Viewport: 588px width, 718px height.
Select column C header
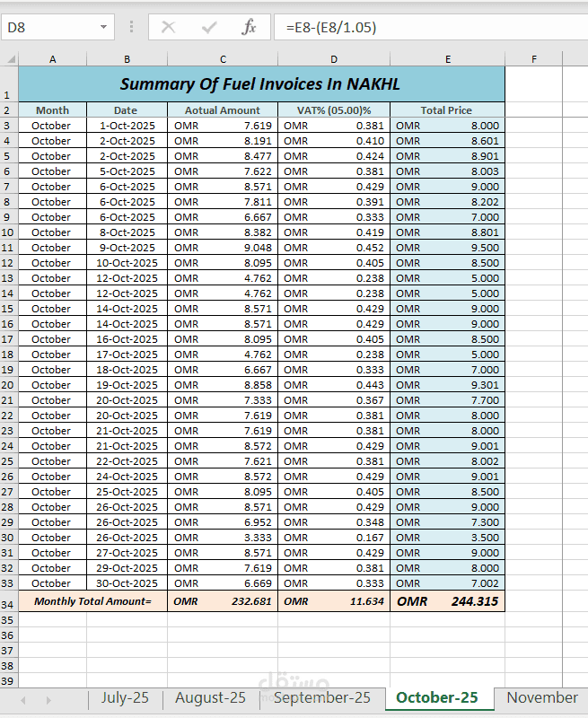pyautogui.click(x=223, y=59)
